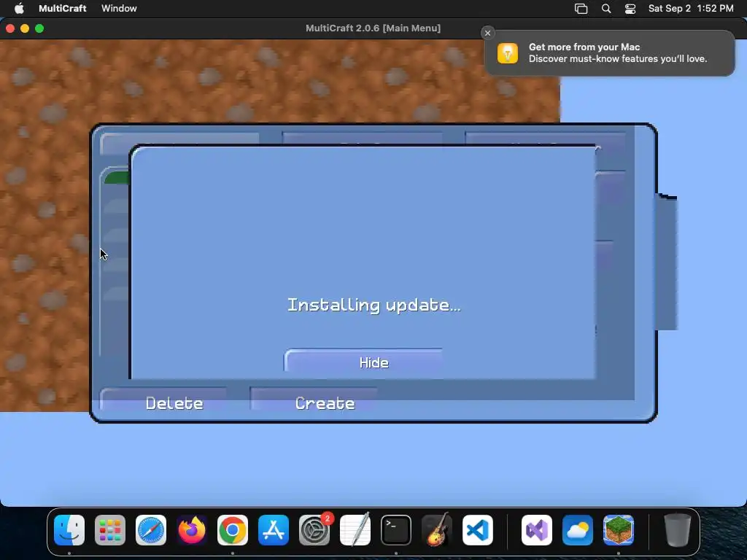The height and width of the screenshot is (560, 747).
Task: Launch Safari from the Dock
Action: click(x=151, y=530)
